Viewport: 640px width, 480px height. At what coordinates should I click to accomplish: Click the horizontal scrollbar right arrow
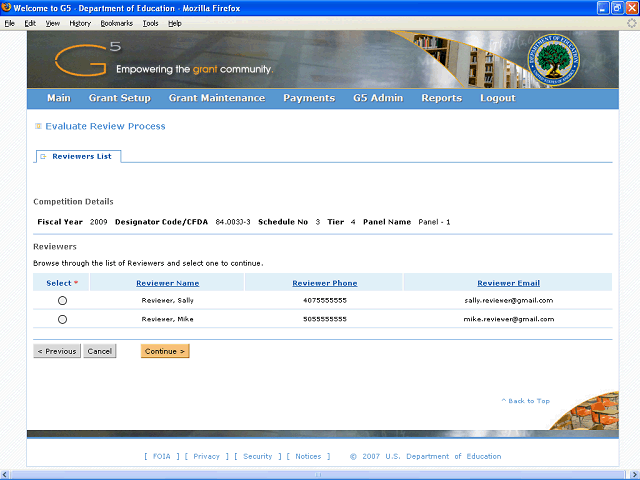coord(634,475)
